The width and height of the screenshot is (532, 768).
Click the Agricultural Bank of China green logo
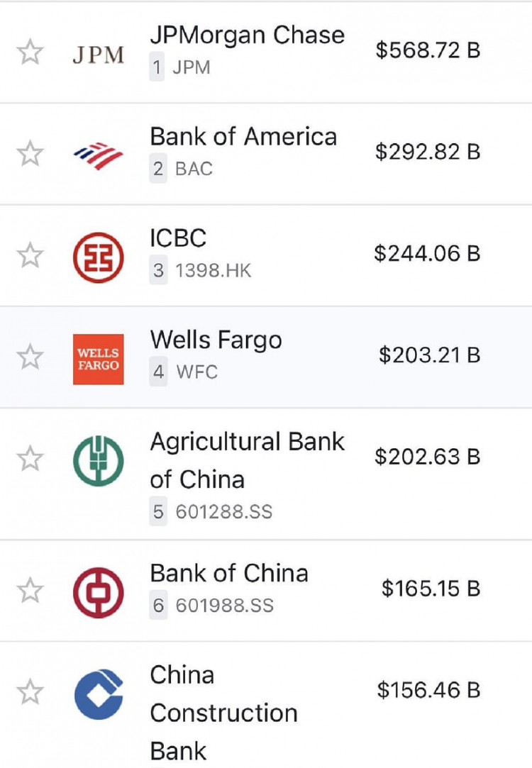[x=98, y=460]
